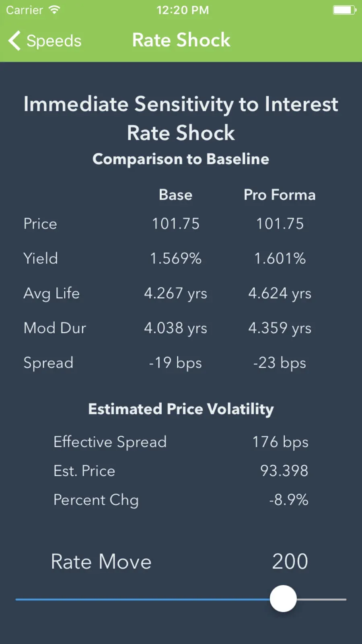Screen dimensions: 362x644
Task: Click the status bar clock 12:20 PM
Action: (183, 10)
